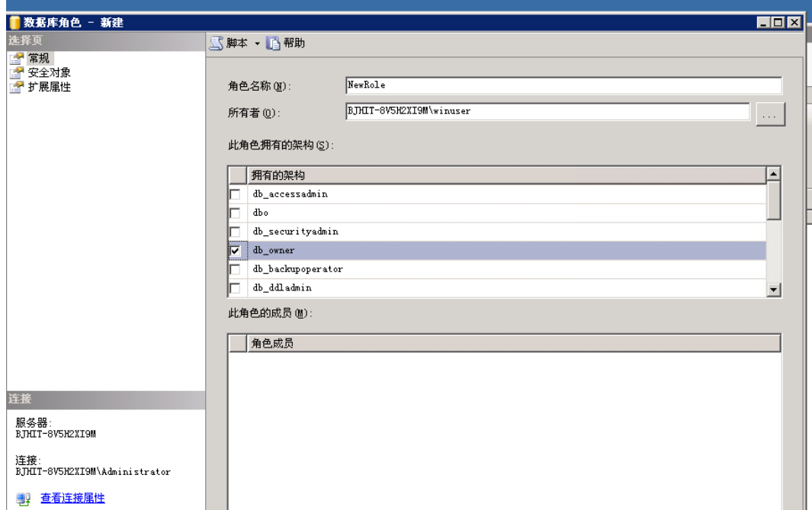Viewport: 812px width, 510px height.
Task: Select the db_backupoperator row text
Action: coord(298,269)
